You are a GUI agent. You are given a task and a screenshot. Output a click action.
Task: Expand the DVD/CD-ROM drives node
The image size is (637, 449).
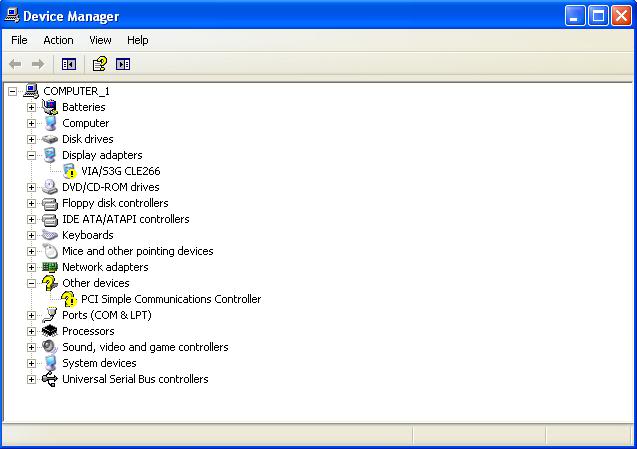pos(31,187)
